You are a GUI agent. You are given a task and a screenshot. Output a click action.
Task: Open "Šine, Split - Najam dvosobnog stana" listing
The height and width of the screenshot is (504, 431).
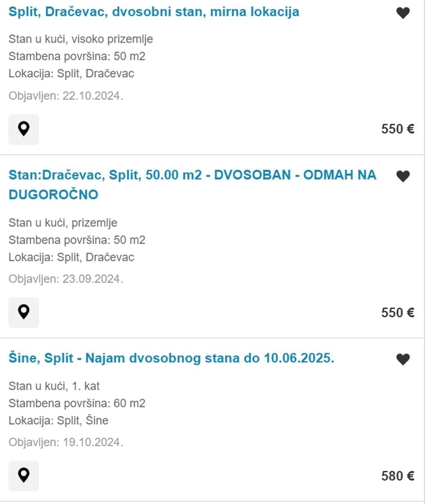(171, 359)
